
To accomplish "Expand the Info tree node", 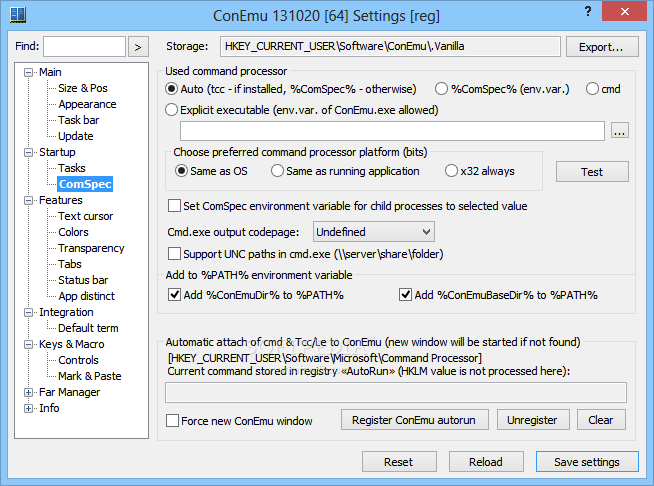I will coord(28,408).
